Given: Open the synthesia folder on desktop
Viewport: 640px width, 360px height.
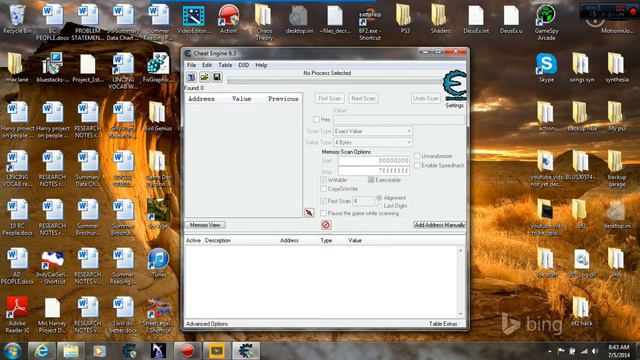Looking at the screenshot, I should (x=617, y=67).
